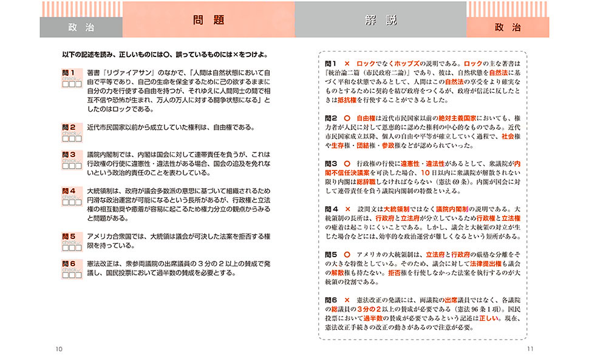589x364 pixels.
Task: Click the line アメリカ合衆国では in 問5
Action: [179, 237]
